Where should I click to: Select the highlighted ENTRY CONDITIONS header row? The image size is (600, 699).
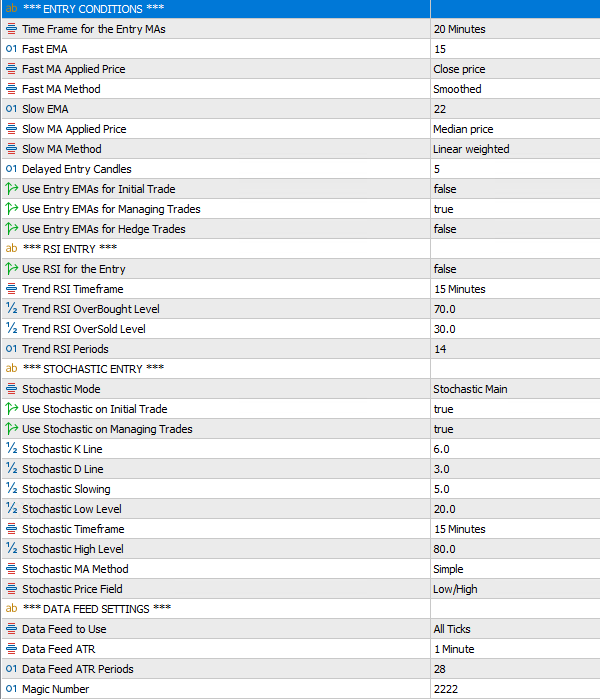301,9
